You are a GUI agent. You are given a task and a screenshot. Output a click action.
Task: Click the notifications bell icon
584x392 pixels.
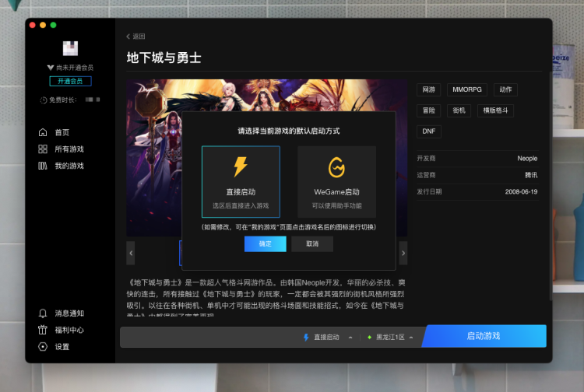coord(43,313)
